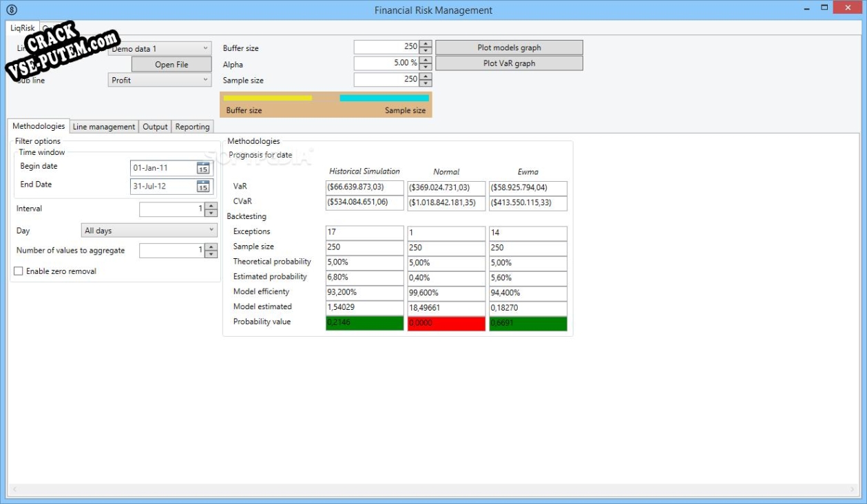Expand the Profit sub line dropdown
867x504 pixels.
tap(160, 80)
